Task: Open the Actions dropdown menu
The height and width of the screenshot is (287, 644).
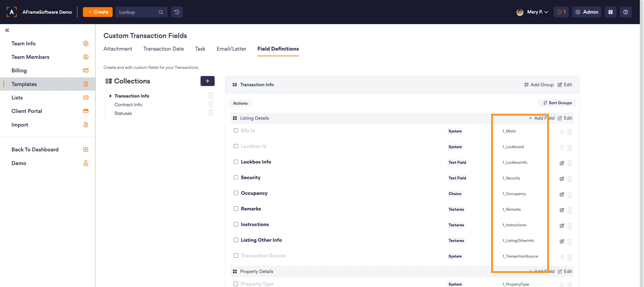Action: coord(240,103)
